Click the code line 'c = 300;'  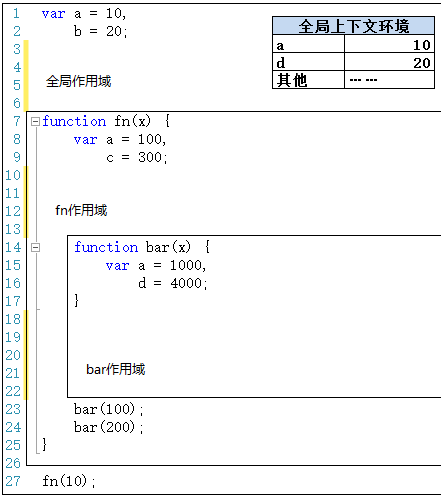pyautogui.click(x=137, y=157)
